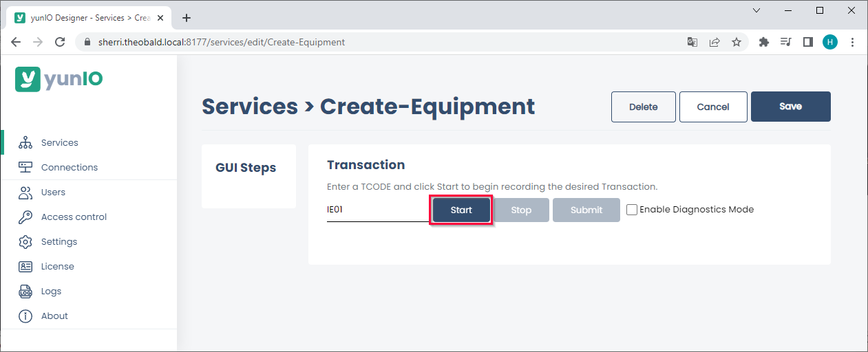Select the GUI Steps panel
868x352 pixels.
[x=248, y=176]
